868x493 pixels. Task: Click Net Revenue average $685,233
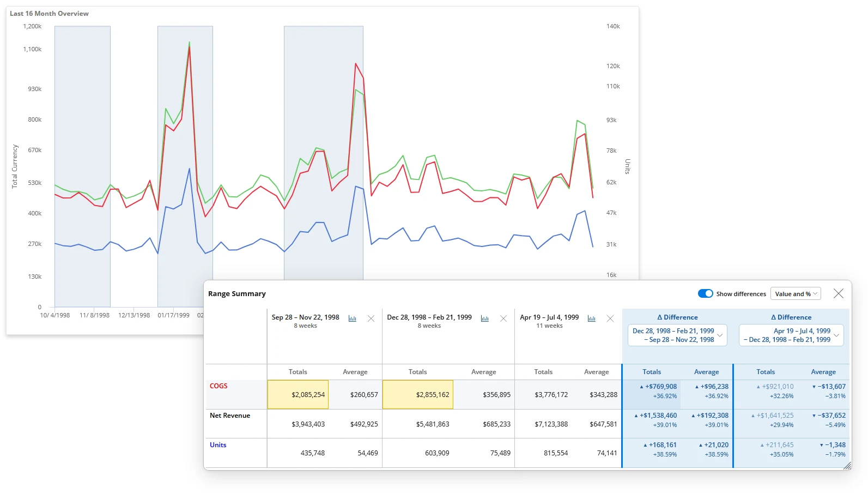[x=496, y=424]
